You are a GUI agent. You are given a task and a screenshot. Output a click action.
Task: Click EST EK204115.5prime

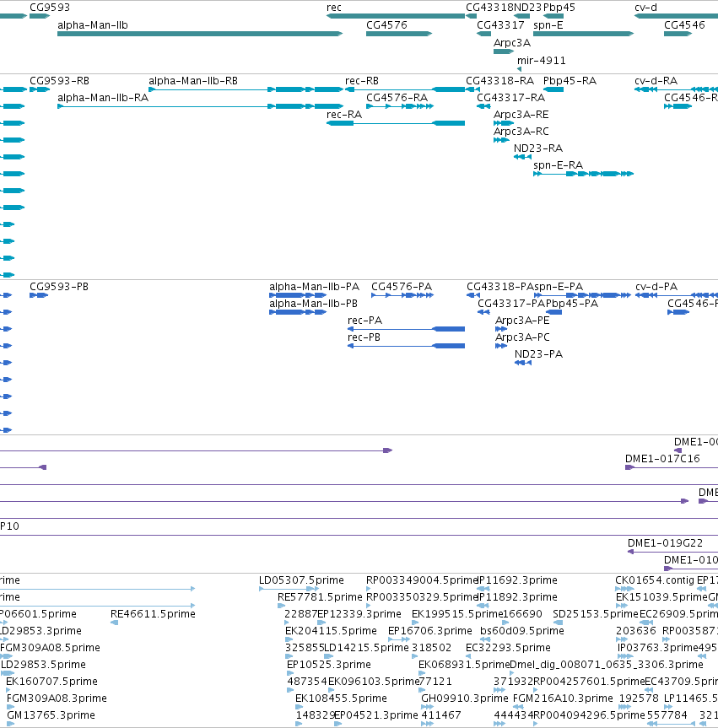[331, 630]
